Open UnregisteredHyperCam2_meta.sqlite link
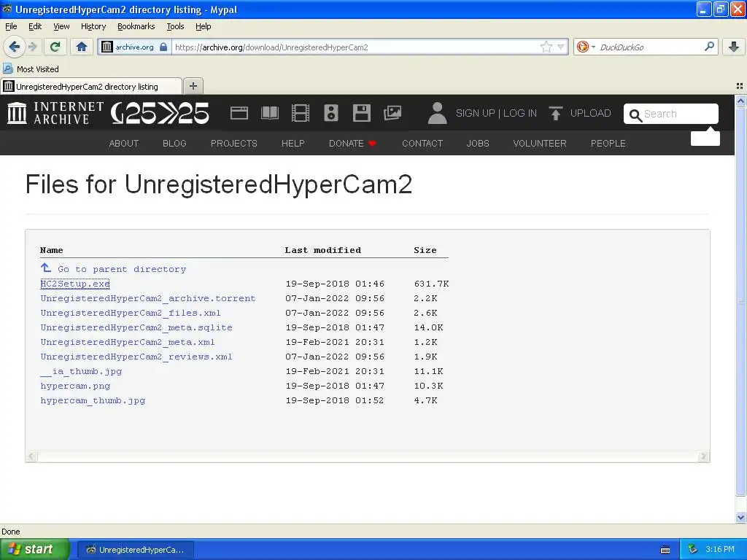Viewport: 747px width, 560px height. click(136, 327)
